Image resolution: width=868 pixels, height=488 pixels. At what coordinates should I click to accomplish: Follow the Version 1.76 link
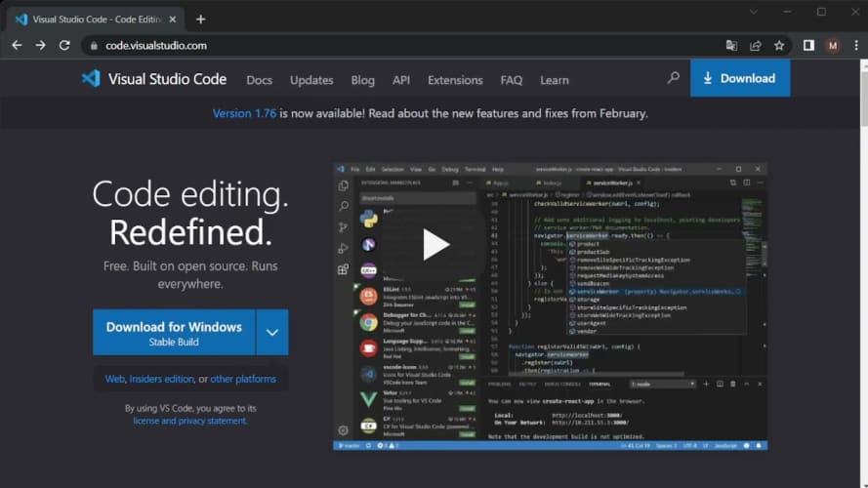(x=244, y=113)
